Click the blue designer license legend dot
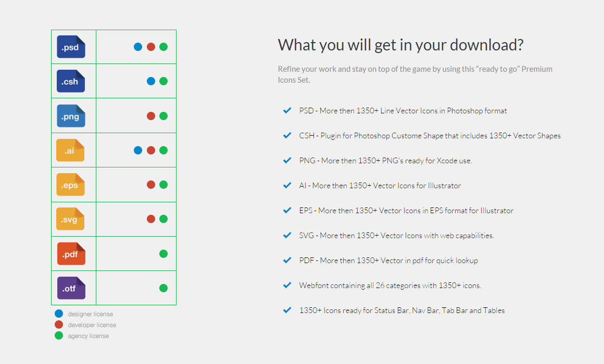 click(x=59, y=314)
